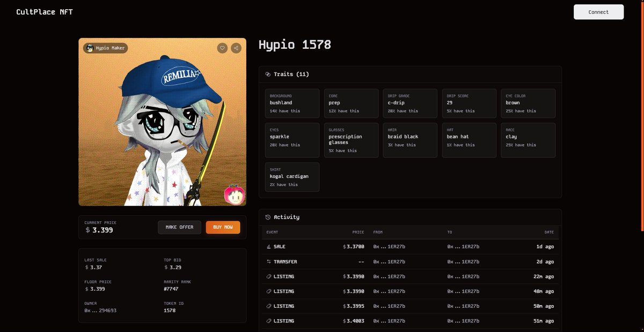This screenshot has width=644, height=332.
Task: Click the Hypio 1578 title heading
Action: [x=295, y=45]
